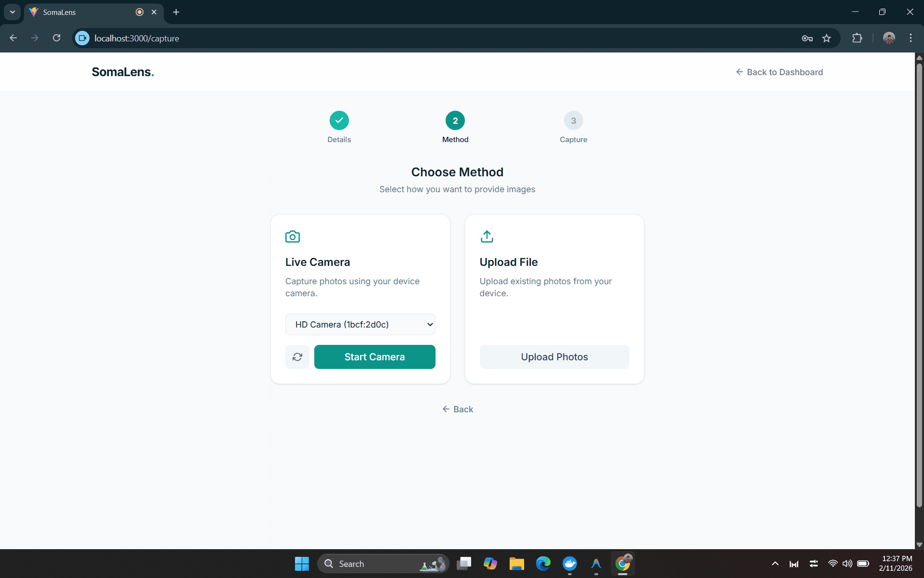This screenshot has height=578, width=924.
Task: Click the Upload Photos button
Action: click(x=554, y=357)
